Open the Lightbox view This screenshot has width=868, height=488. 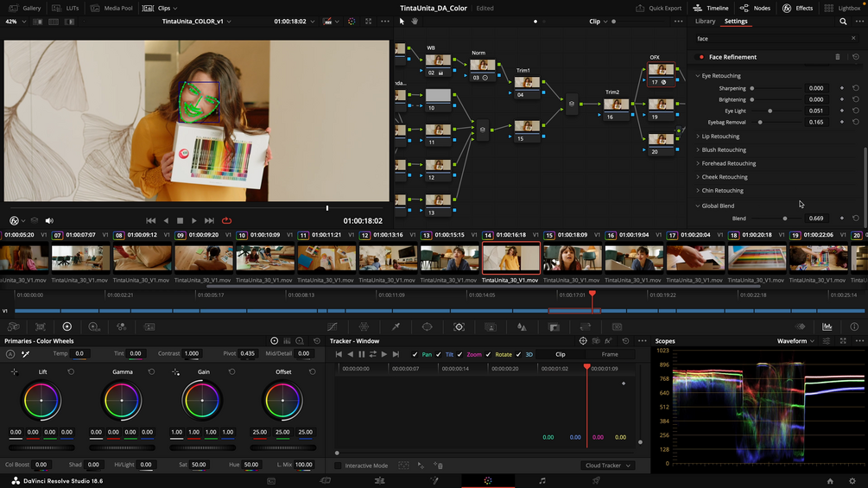tap(842, 9)
